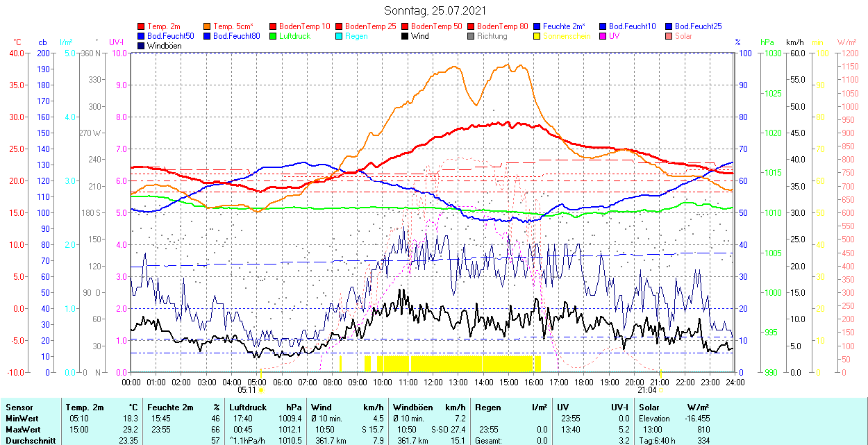Click the yellow min axis unit label
Image resolution: width=868 pixels, height=445 pixels.
click(818, 42)
